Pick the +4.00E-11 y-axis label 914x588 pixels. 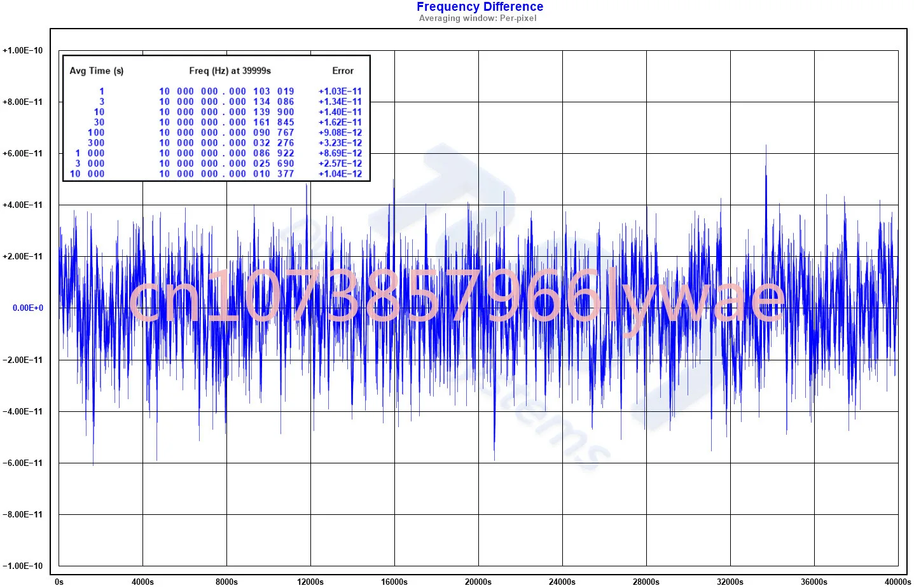(x=23, y=205)
